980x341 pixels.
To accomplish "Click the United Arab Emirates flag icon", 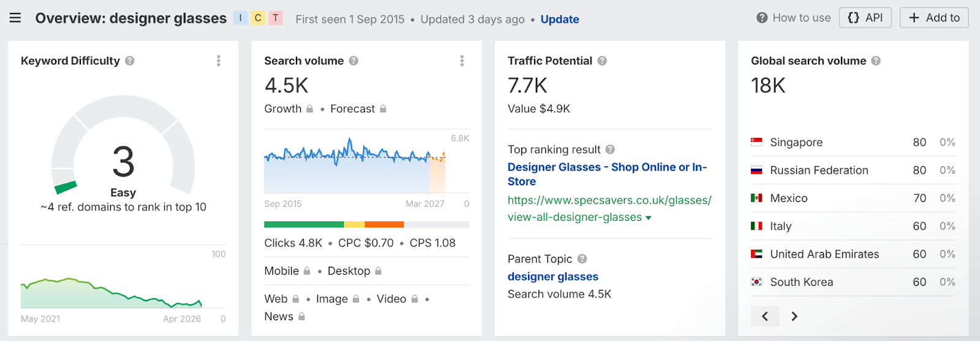I will coord(756,254).
